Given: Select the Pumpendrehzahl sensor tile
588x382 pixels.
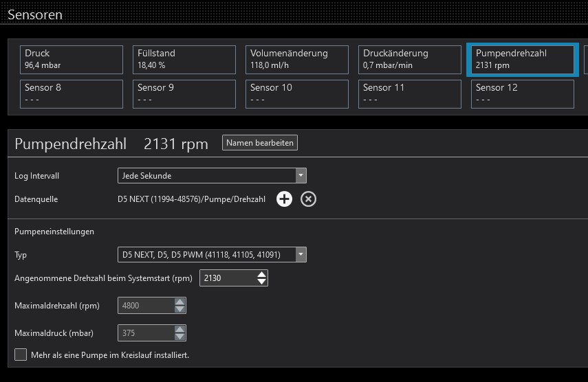Looking at the screenshot, I should click(523, 60).
